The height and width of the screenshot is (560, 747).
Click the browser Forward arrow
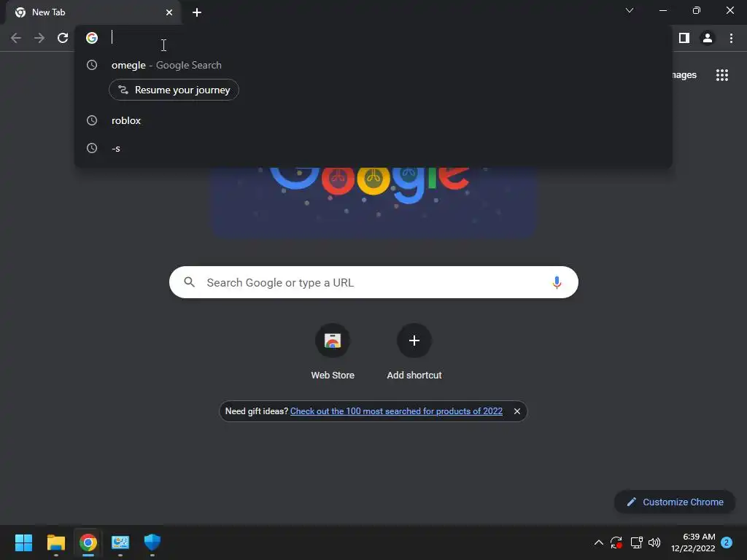click(39, 38)
